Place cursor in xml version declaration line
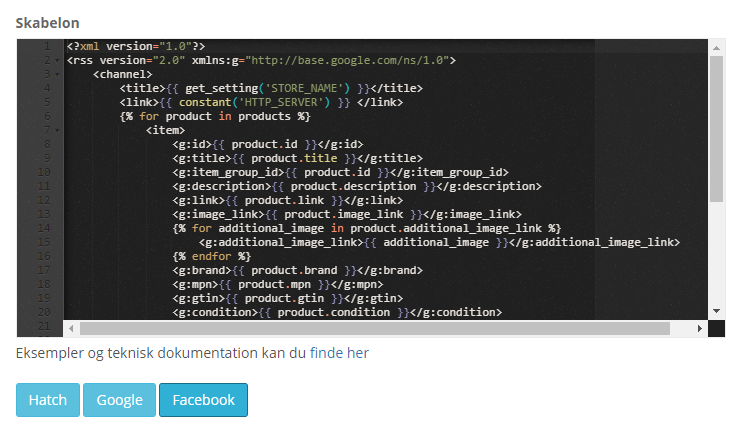This screenshot has height=435, width=742. [136, 46]
